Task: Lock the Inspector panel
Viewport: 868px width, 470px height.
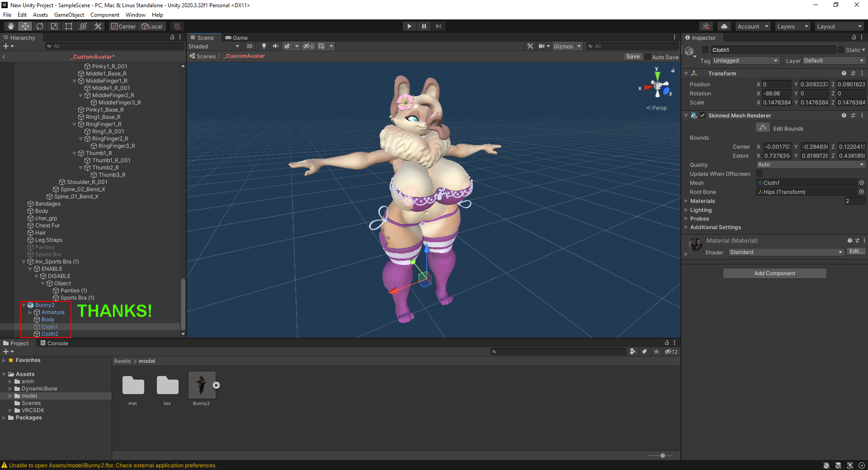Action: (854, 38)
